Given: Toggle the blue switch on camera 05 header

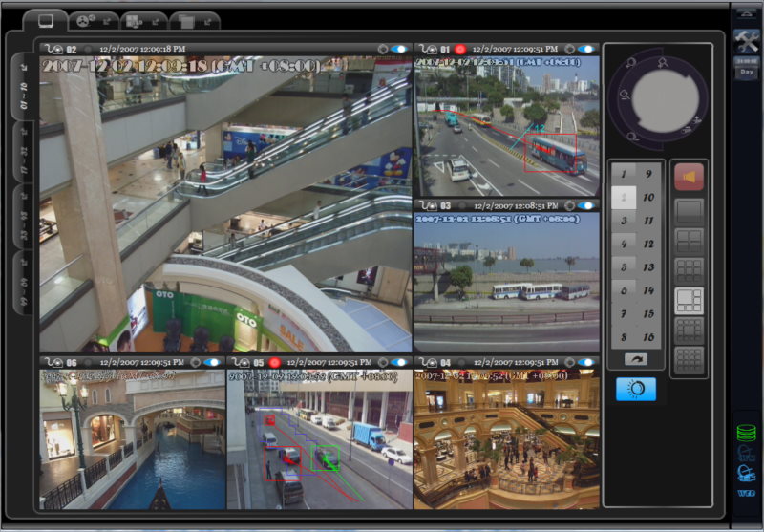Looking at the screenshot, I should click(x=398, y=363).
